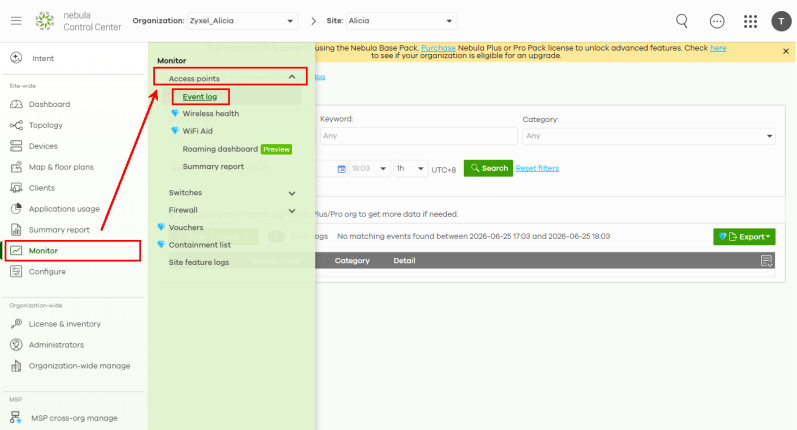Image resolution: width=797 pixels, height=430 pixels.
Task: Click the Vouchers diamond icon
Action: click(x=161, y=227)
